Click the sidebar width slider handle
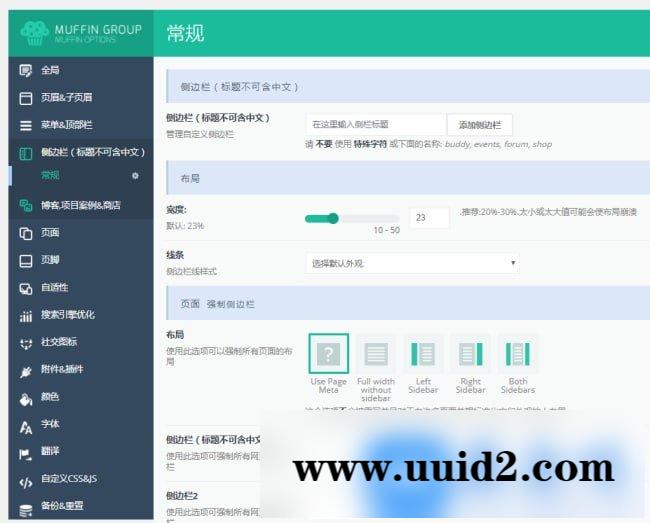The height and width of the screenshot is (523, 650). tap(333, 218)
